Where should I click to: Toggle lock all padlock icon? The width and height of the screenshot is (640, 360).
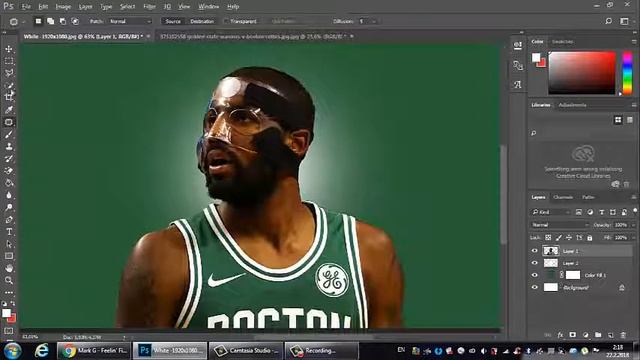(589, 237)
